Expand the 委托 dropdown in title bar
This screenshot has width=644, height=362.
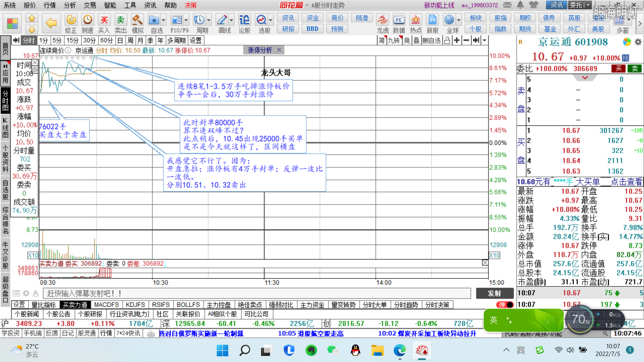coord(588,5)
